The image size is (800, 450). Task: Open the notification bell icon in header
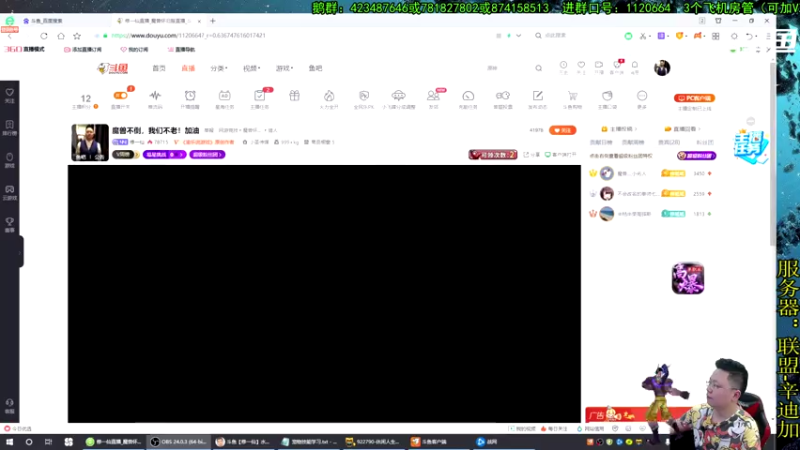[x=635, y=65]
